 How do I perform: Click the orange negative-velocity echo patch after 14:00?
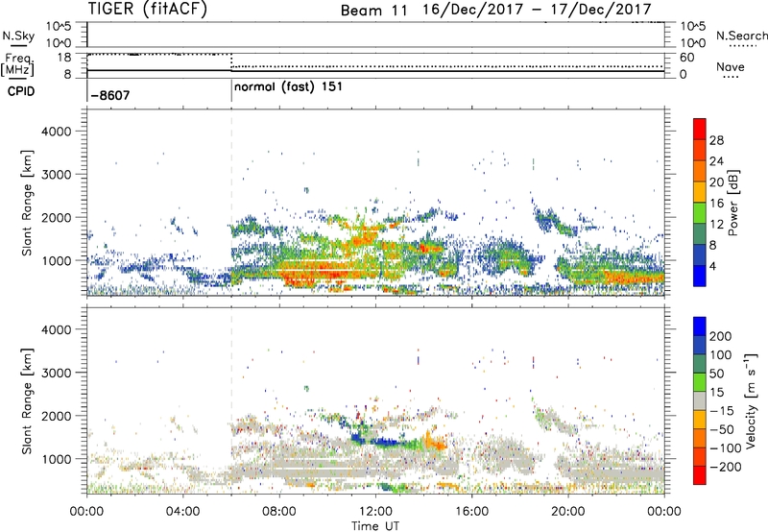[x=435, y=441]
